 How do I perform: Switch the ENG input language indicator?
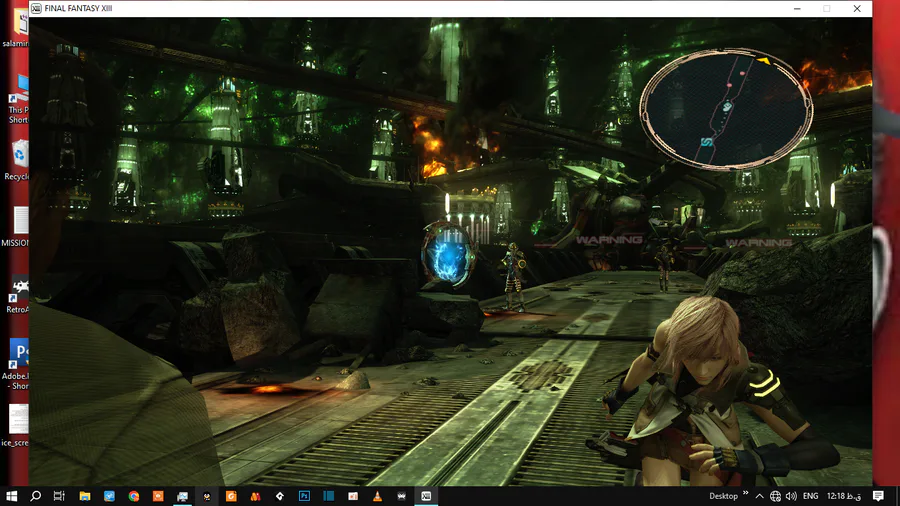coord(810,496)
